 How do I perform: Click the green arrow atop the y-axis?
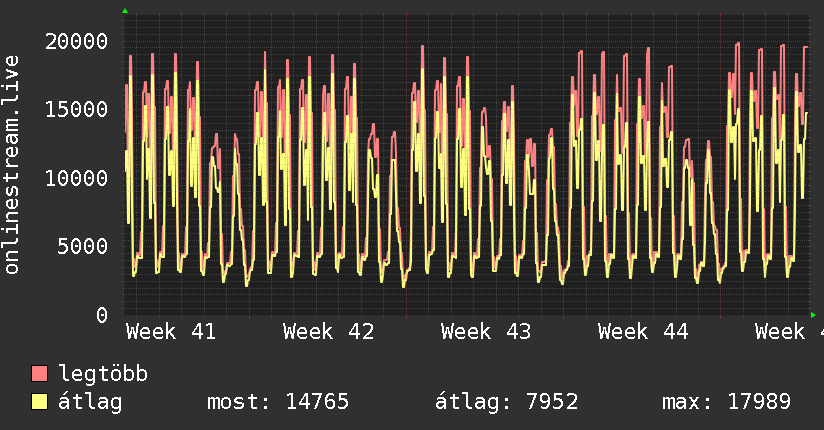125,11
